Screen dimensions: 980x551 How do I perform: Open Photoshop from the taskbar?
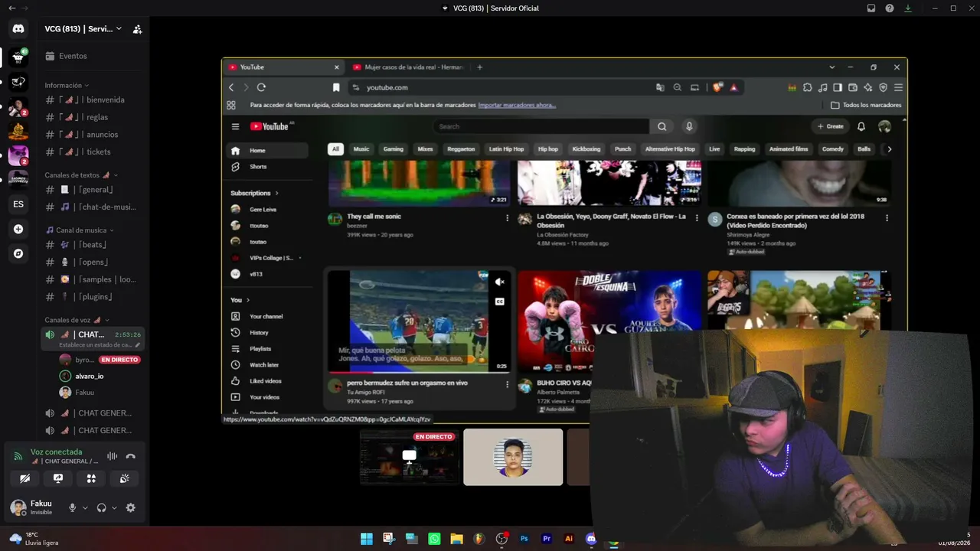click(524, 539)
